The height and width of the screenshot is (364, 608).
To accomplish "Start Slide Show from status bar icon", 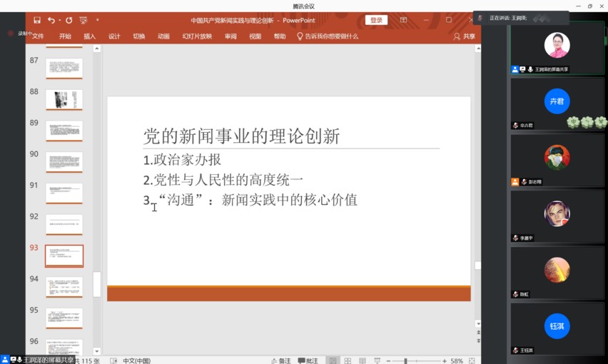I will (x=378, y=361).
